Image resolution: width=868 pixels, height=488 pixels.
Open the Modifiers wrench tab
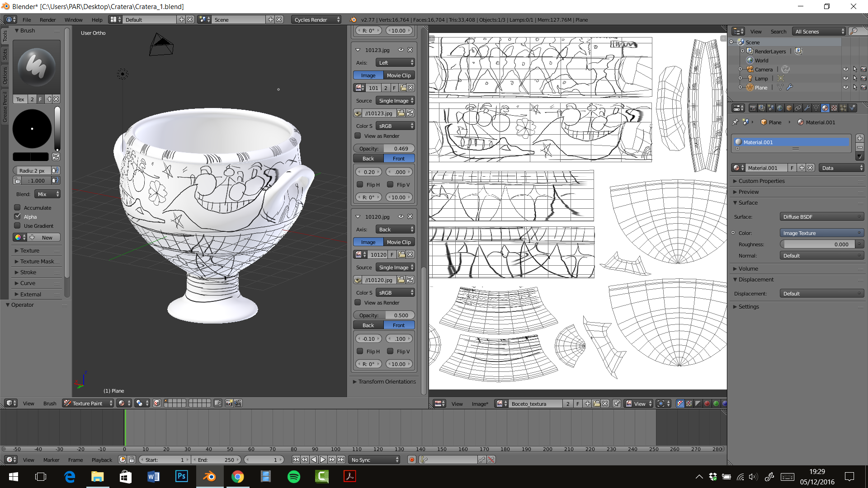[807, 108]
